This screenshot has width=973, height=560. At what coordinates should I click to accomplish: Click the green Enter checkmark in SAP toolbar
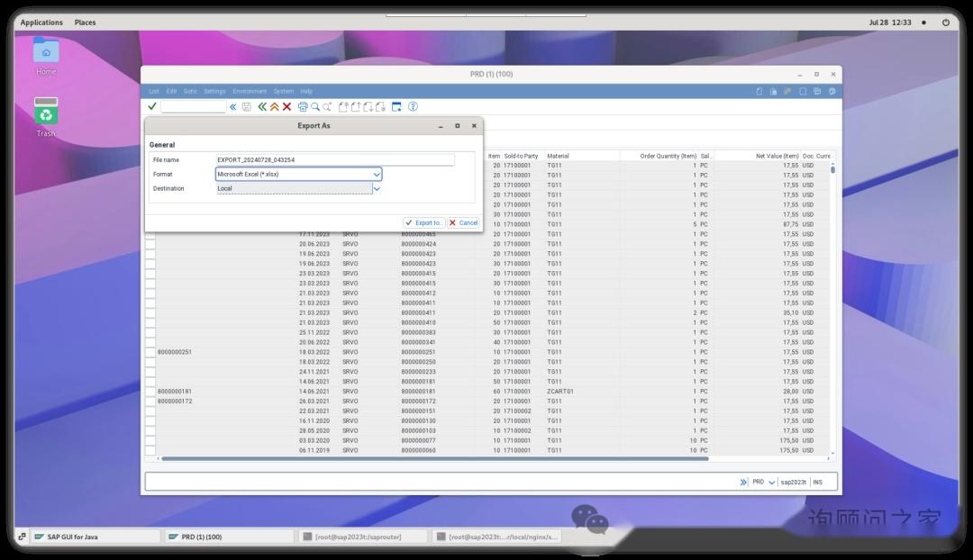click(152, 106)
